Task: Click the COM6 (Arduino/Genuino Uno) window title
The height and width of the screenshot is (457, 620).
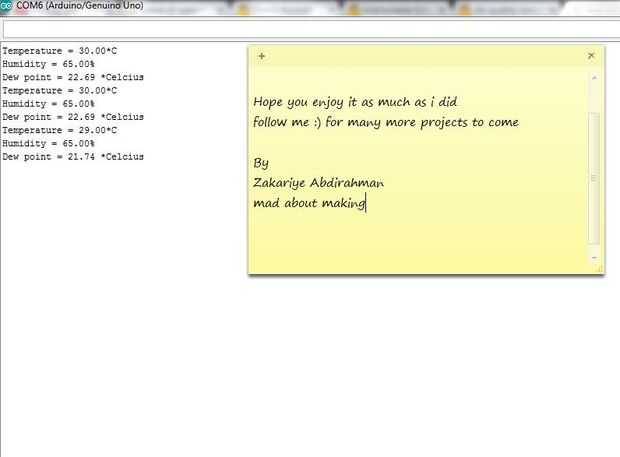Action: pyautogui.click(x=80, y=6)
